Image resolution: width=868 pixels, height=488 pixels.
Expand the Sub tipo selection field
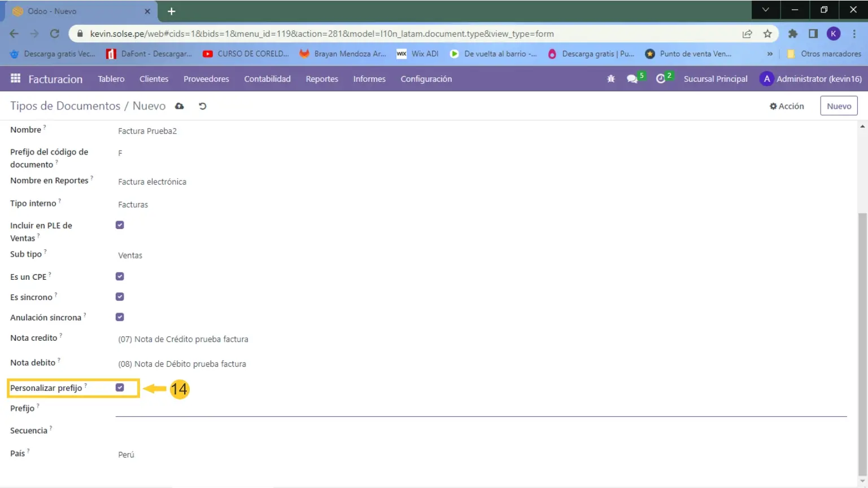(x=226, y=256)
